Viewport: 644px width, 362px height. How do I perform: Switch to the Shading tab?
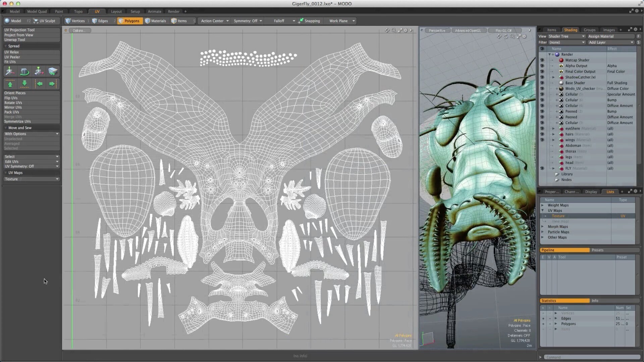[571, 29]
